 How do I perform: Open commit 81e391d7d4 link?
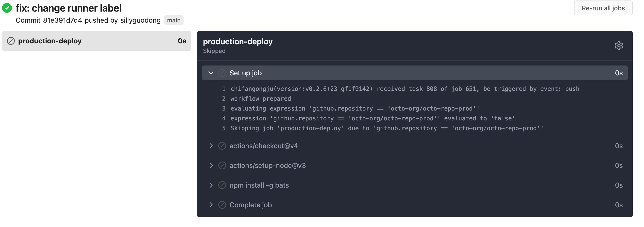pos(62,20)
